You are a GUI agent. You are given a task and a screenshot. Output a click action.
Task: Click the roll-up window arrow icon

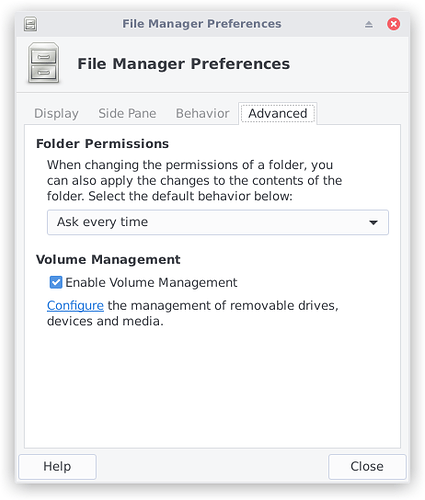tap(368, 24)
